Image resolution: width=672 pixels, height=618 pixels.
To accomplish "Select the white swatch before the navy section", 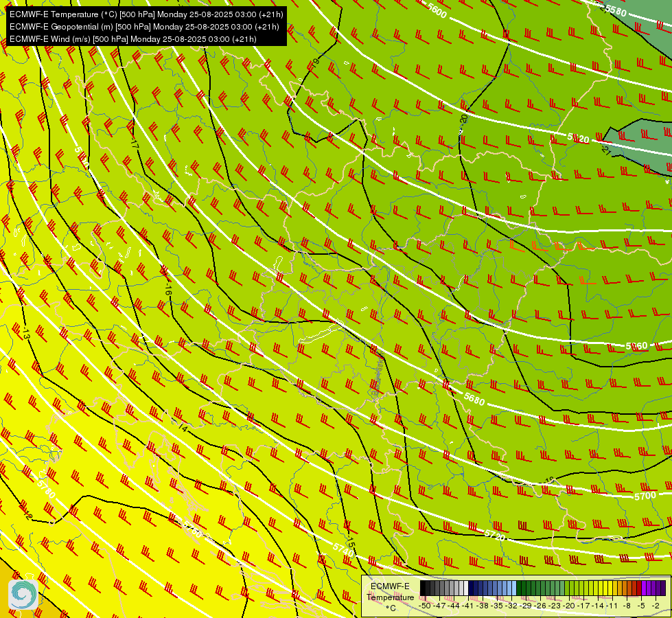I will pyautogui.click(x=466, y=588).
